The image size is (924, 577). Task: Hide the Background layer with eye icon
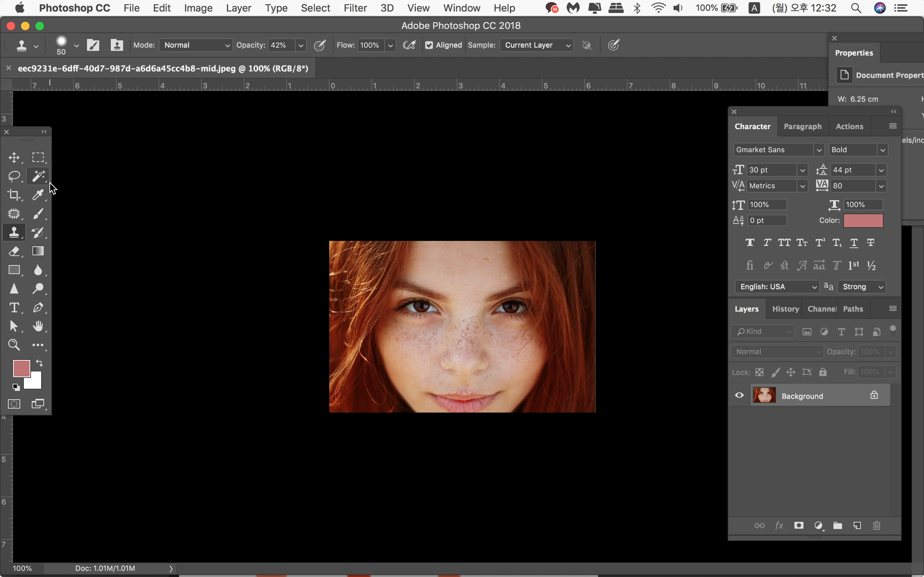(739, 395)
